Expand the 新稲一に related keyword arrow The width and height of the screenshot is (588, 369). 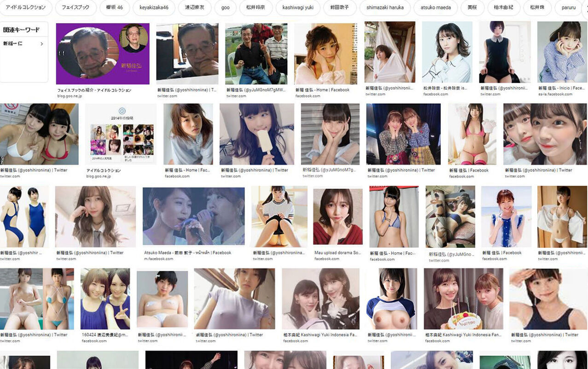pos(42,44)
